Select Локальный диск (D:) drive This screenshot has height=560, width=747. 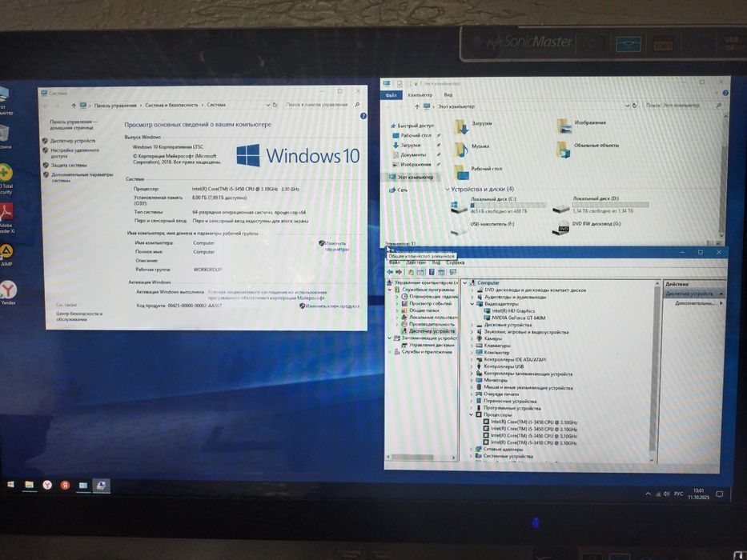coord(600,204)
